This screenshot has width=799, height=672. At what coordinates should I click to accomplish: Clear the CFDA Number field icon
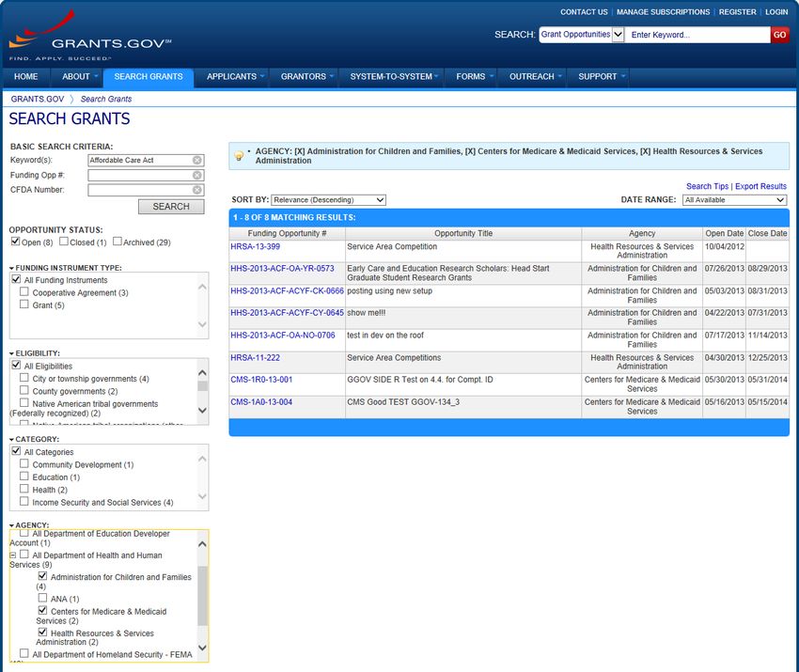point(197,190)
